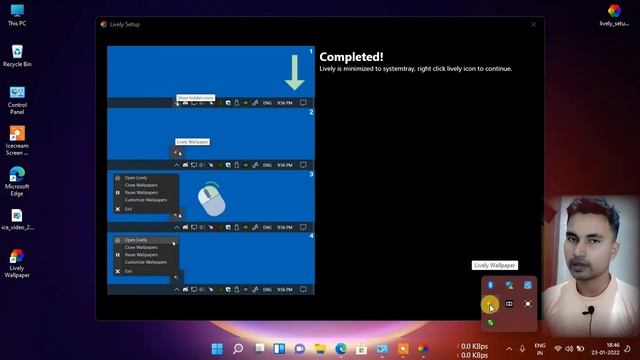The width and height of the screenshot is (640, 360).
Task: Select ice_video file on the desktop
Action: (x=17, y=220)
